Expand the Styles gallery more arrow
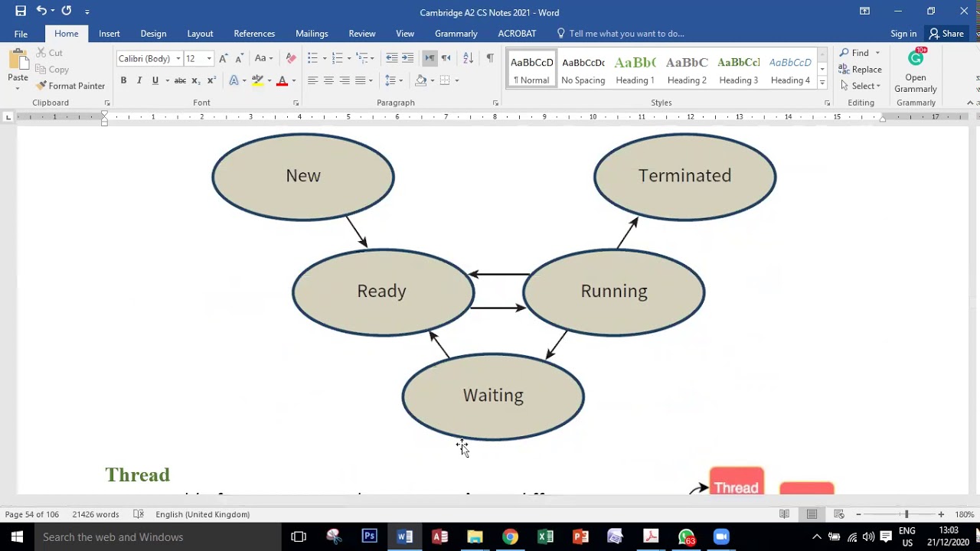The width and height of the screenshot is (980, 551). click(x=822, y=83)
